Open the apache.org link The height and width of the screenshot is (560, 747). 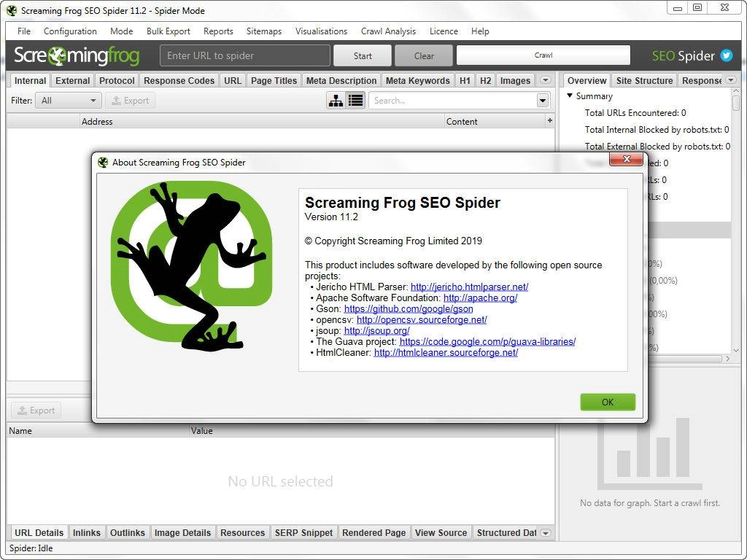click(x=480, y=297)
